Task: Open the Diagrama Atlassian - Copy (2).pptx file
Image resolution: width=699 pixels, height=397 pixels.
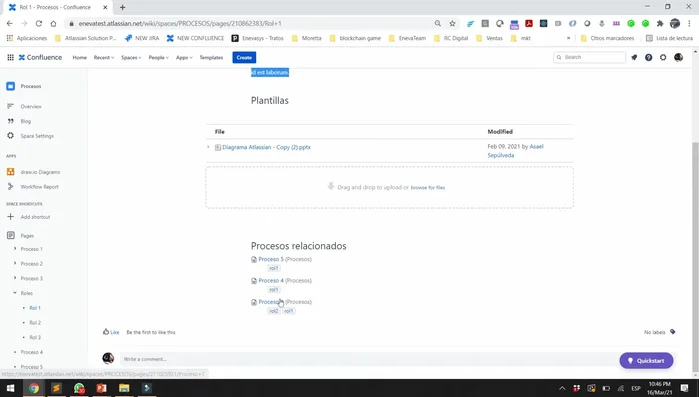Action: point(267,147)
